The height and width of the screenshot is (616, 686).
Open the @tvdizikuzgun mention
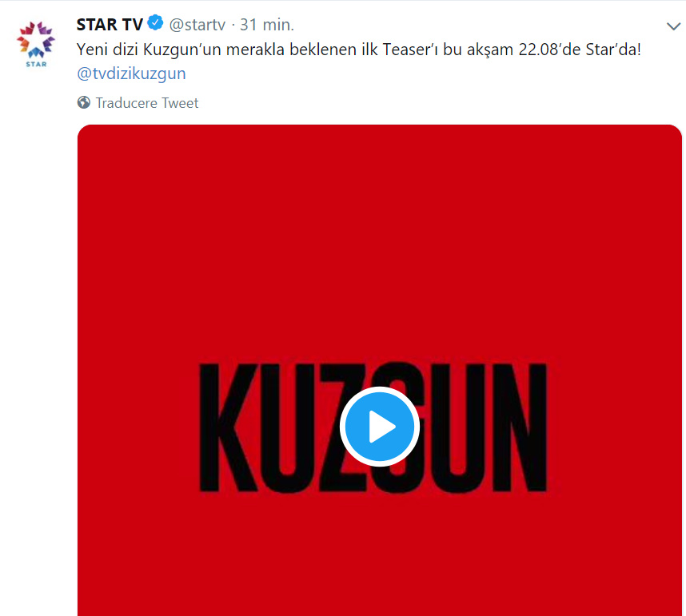(131, 74)
